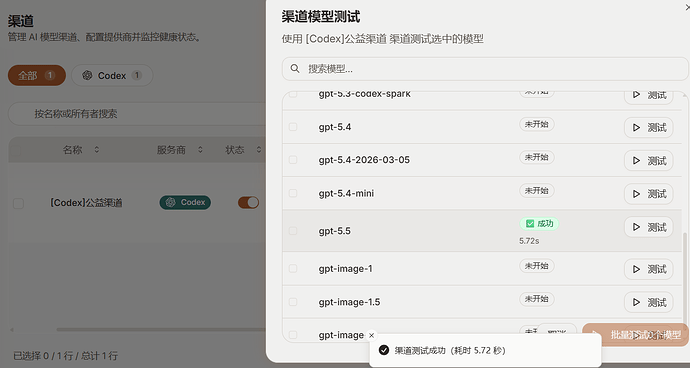The image size is (690, 368).
Task: Sort by 状态 column arrows
Action: coord(259,150)
